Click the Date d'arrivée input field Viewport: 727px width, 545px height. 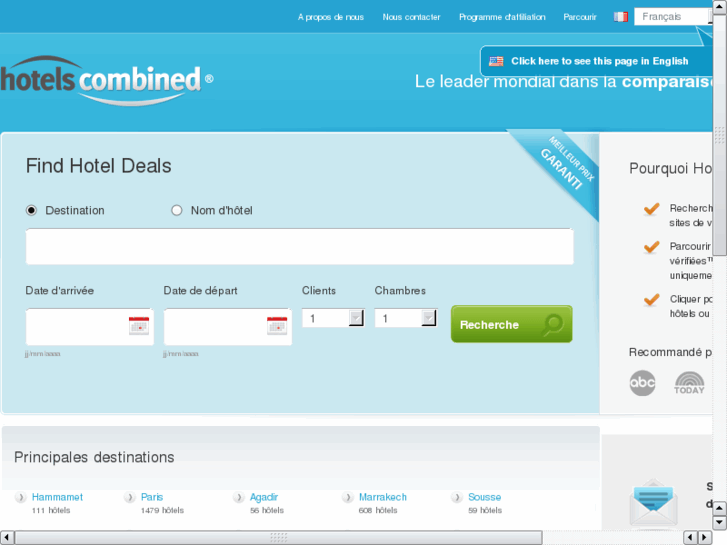[x=89, y=327]
